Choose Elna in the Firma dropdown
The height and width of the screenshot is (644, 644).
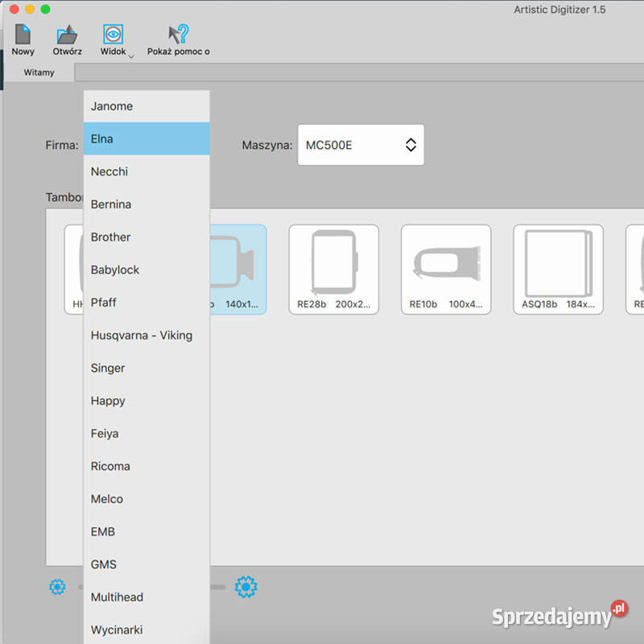coord(147,138)
